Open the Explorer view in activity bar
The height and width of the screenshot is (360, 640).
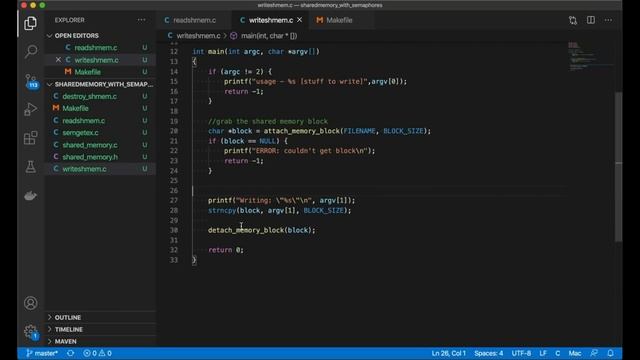[31, 23]
